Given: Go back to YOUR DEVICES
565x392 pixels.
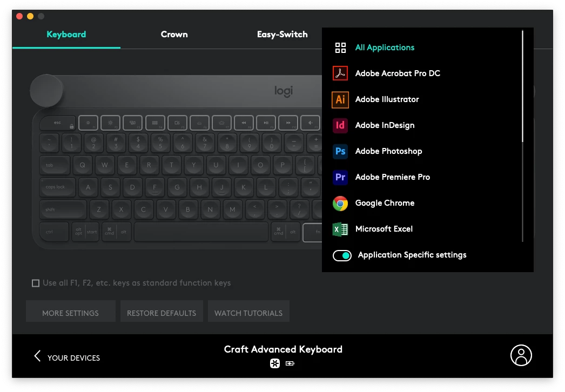Looking at the screenshot, I should click(66, 358).
